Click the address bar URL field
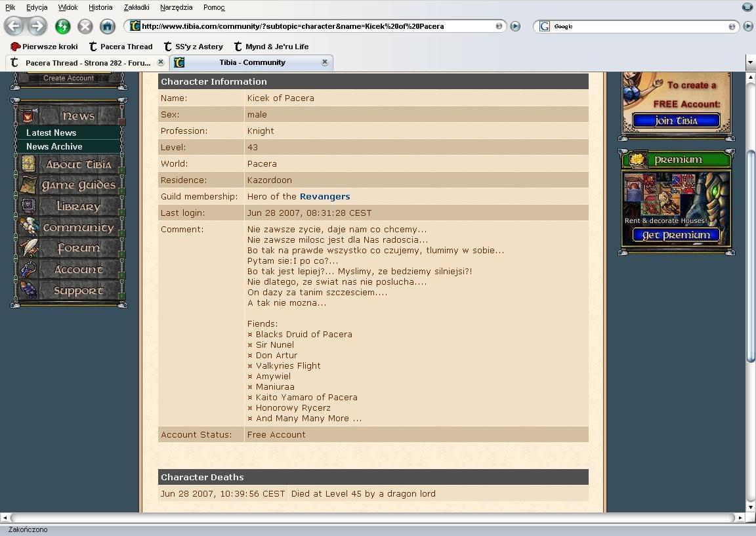 [316, 26]
